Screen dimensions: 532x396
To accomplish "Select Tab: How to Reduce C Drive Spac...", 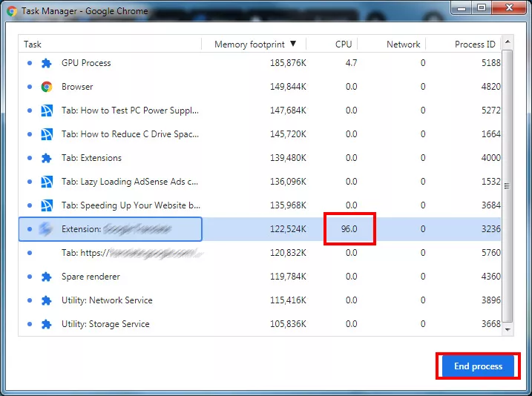I will (x=260, y=134).
